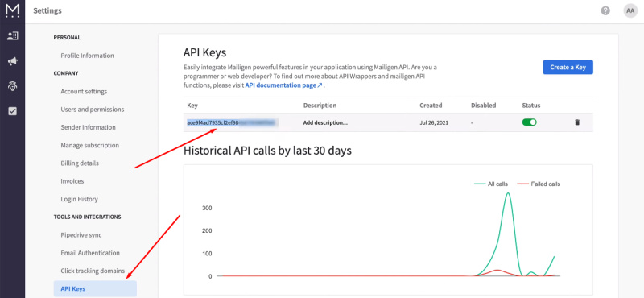
Task: Open the AA user avatar menu
Action: 630,11
